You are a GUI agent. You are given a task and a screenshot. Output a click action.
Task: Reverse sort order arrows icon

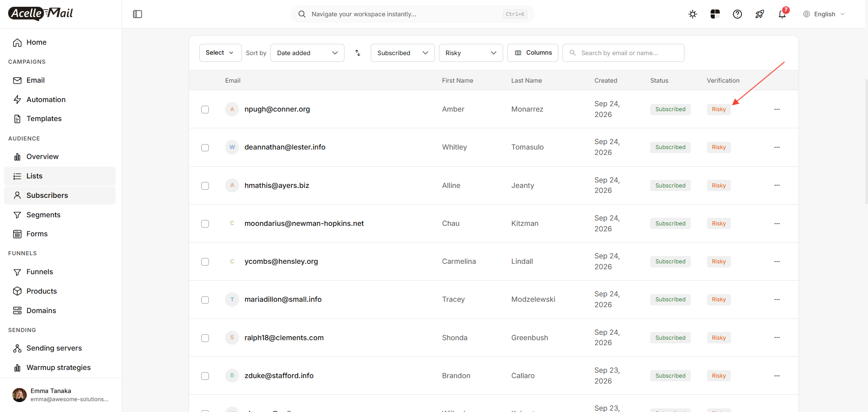coord(358,53)
